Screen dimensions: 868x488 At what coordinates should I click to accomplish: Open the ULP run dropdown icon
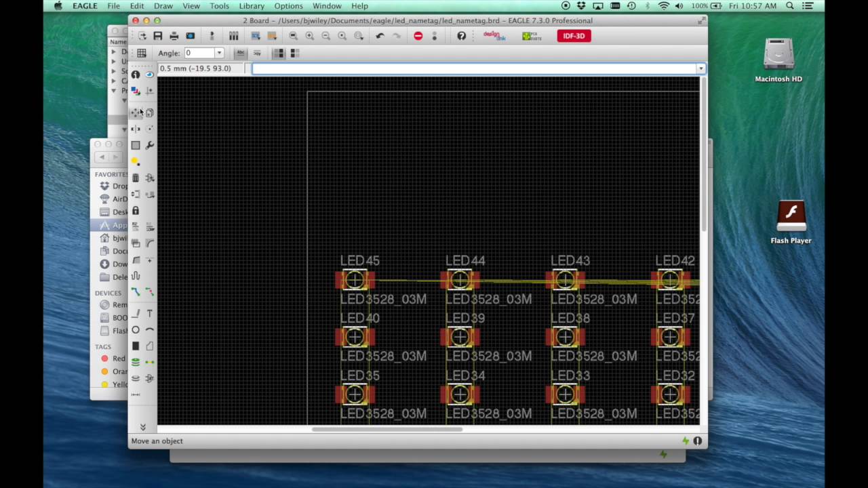pyautogui.click(x=272, y=36)
